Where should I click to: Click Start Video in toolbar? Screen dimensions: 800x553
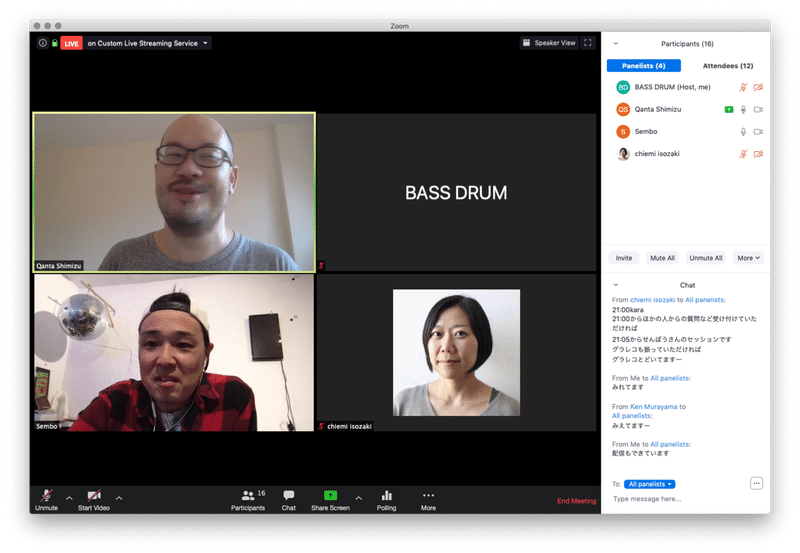pyautogui.click(x=94, y=500)
